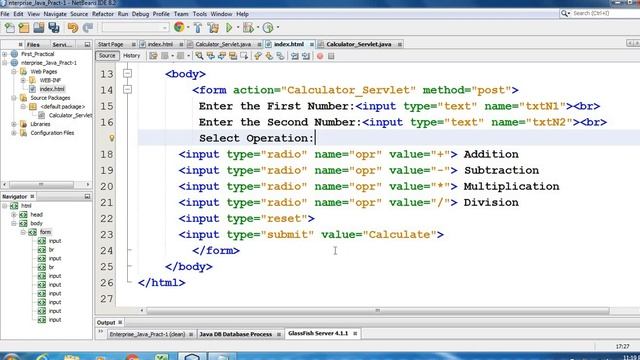Open the Tools menu
The width and height of the screenshot is (640, 360).
[x=200, y=14]
